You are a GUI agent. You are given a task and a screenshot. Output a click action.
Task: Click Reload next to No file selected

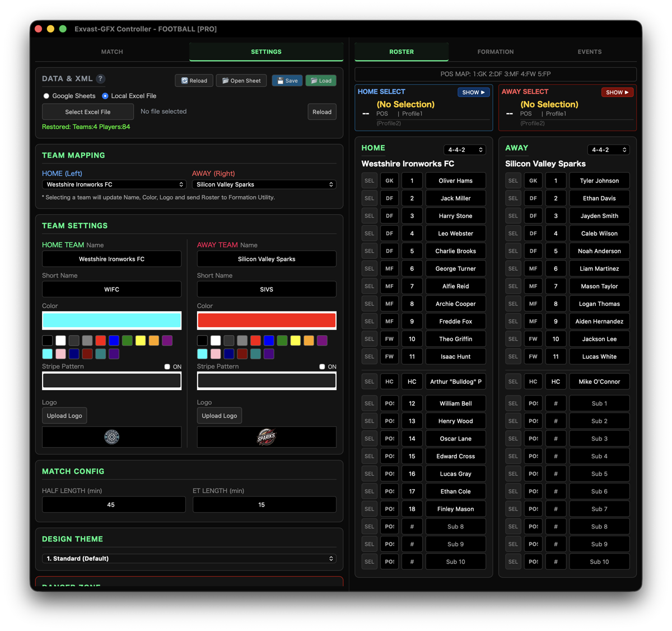point(322,112)
